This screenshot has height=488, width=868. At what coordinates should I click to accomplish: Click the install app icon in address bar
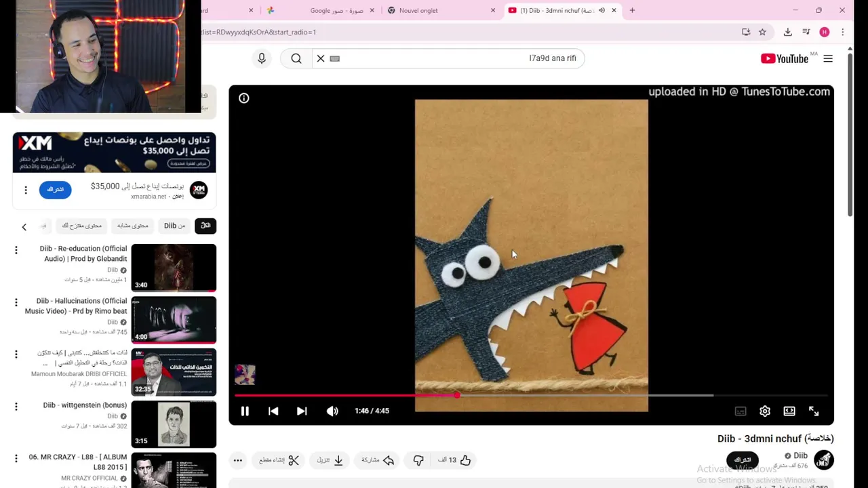[x=746, y=32]
